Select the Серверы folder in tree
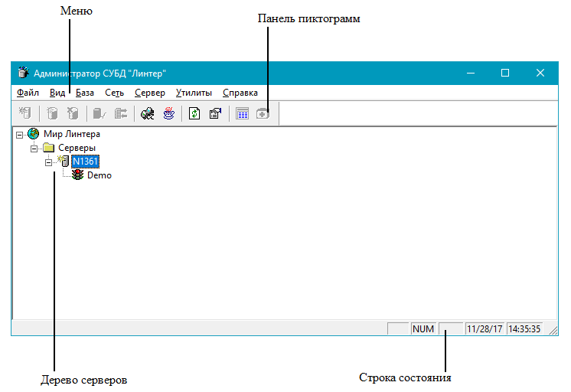 [77, 148]
